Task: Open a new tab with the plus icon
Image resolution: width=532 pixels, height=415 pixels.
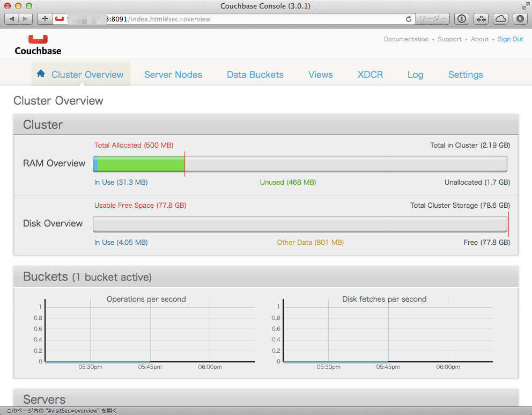Action: coord(45,19)
